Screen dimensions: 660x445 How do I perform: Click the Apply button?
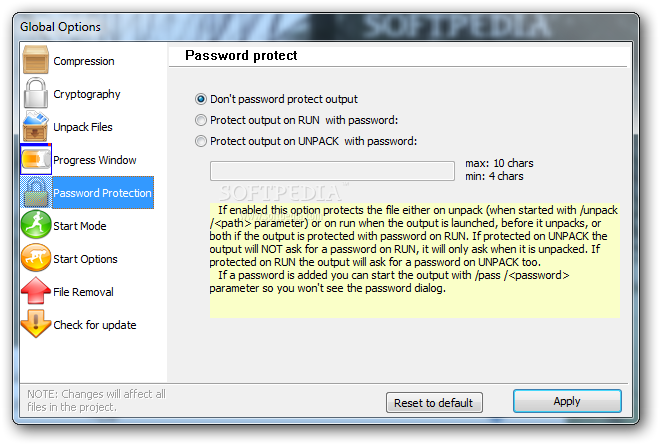[x=567, y=401]
